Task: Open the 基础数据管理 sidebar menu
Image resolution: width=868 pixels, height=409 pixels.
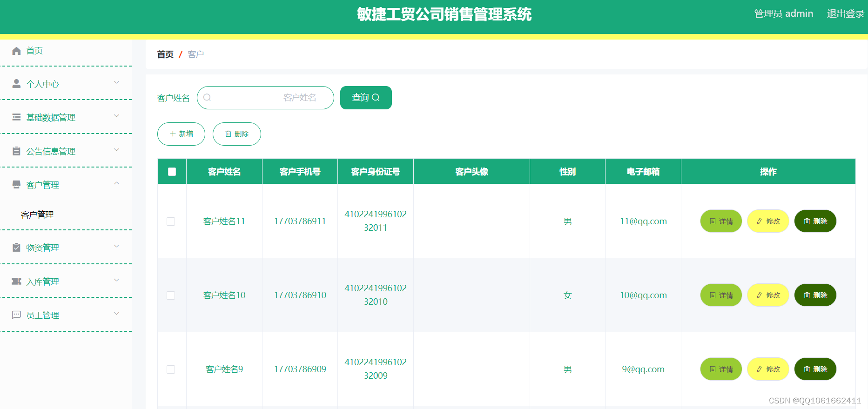Action: point(66,117)
